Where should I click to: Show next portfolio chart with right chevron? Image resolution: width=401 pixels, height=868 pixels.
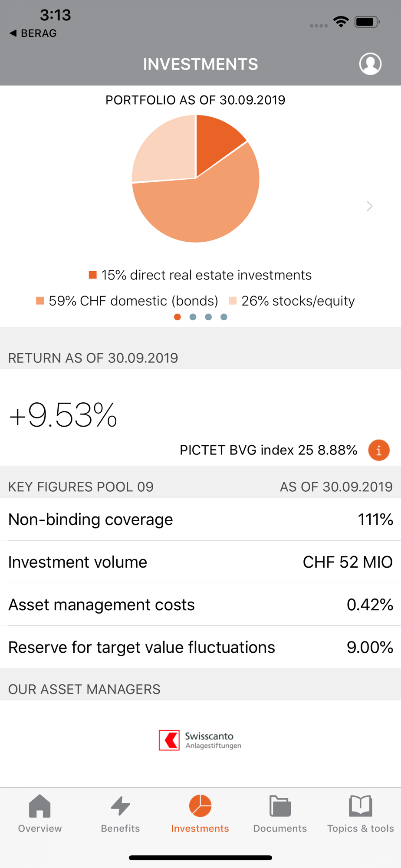click(369, 206)
